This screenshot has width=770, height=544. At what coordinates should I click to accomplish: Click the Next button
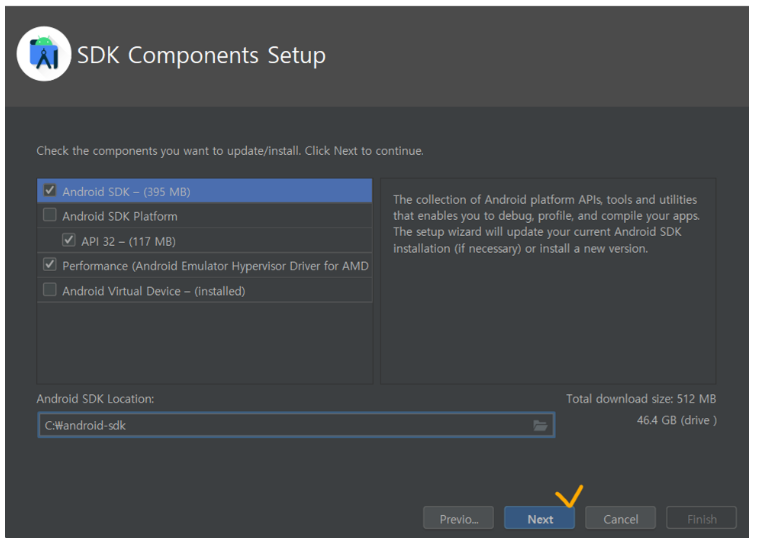point(539,518)
